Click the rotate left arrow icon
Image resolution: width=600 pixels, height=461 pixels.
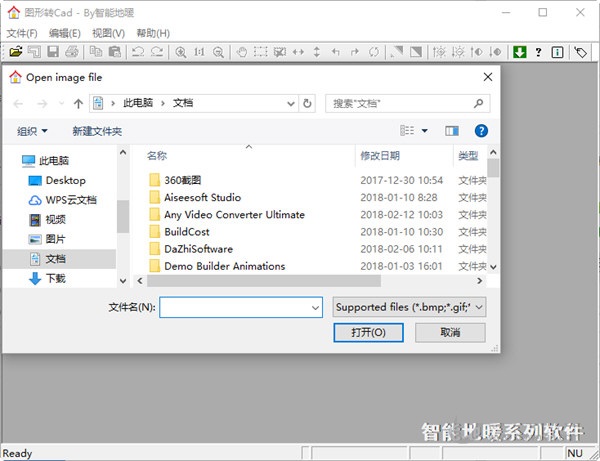336,52
